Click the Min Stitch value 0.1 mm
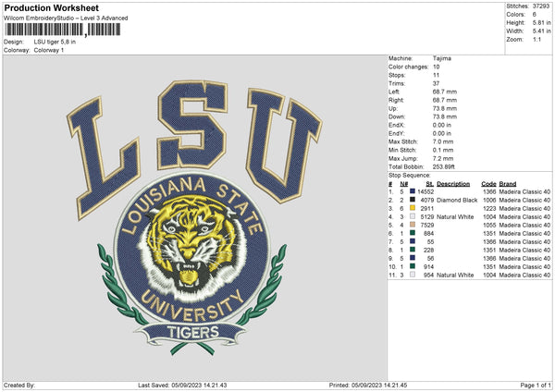Viewport: 555px width, 392px height. 443,150
